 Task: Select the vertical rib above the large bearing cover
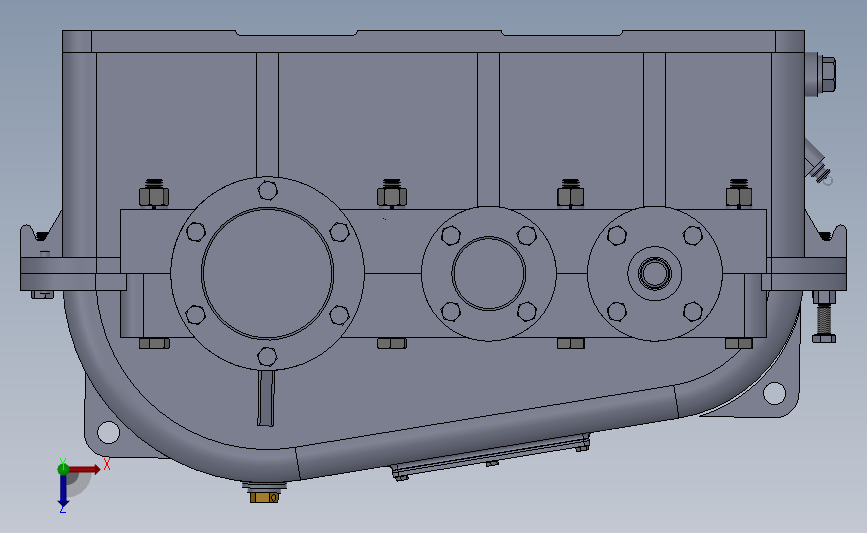tap(267, 115)
